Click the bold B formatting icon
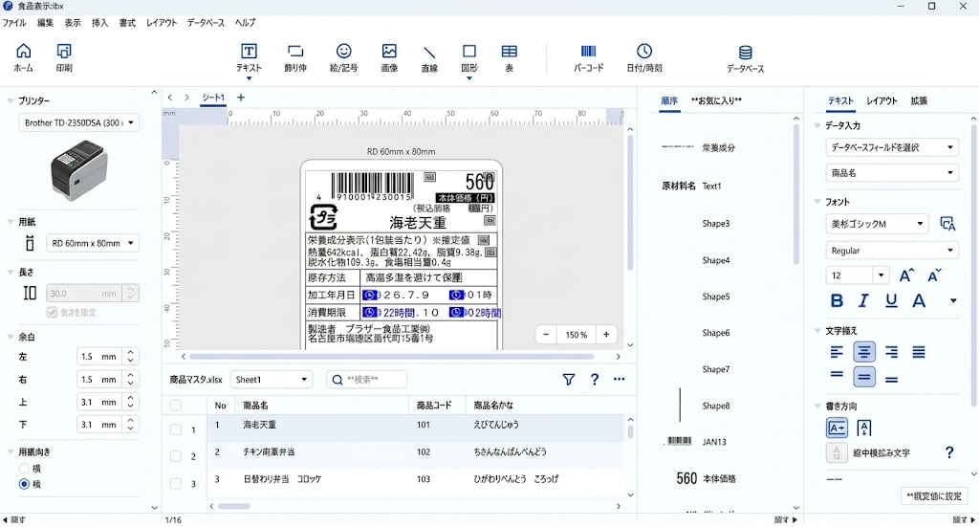This screenshot has height=527, width=980. tap(837, 300)
